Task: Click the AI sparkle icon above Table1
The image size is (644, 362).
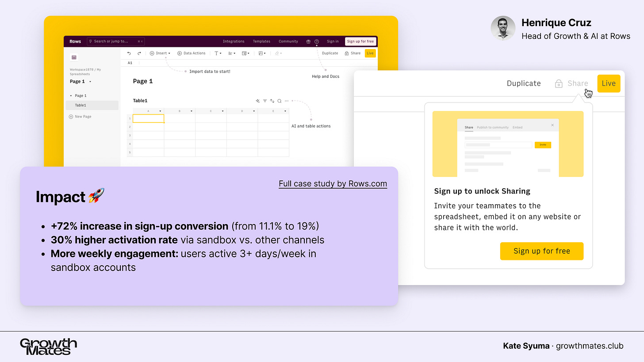Action: (258, 101)
